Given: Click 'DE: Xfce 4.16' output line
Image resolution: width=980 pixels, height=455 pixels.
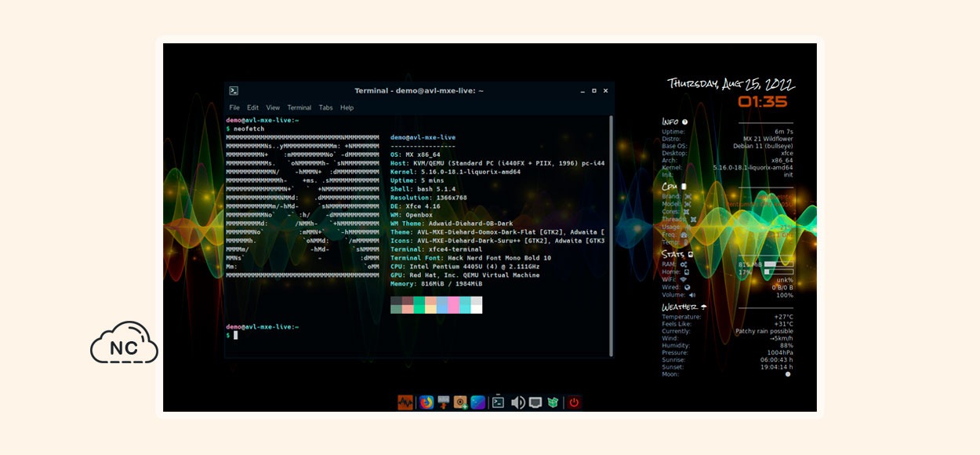Looking at the screenshot, I should click(x=416, y=206).
